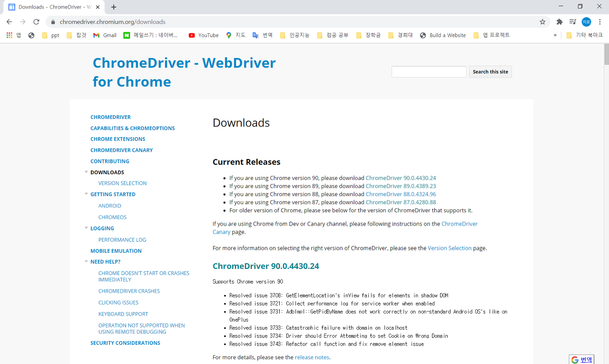609x364 pixels.
Task: Open CHROMEOS sidebar item
Action: (112, 217)
